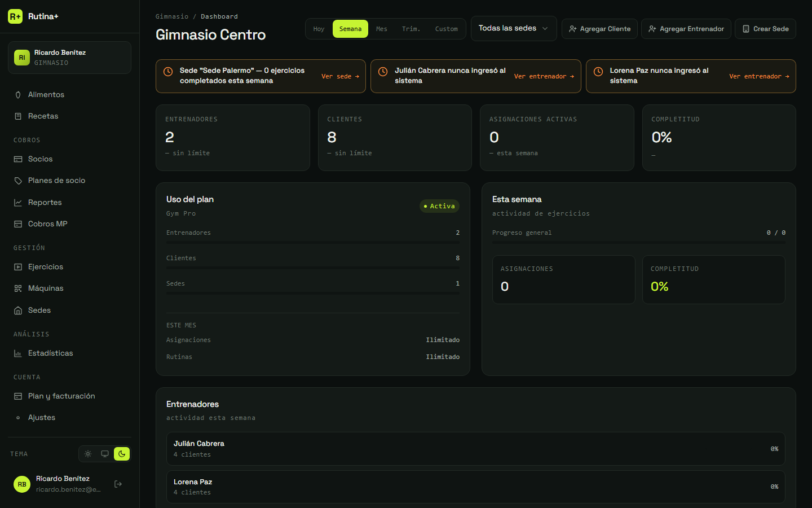The height and width of the screenshot is (508, 812).
Task: Click the Agregar Cliente button
Action: click(599, 29)
